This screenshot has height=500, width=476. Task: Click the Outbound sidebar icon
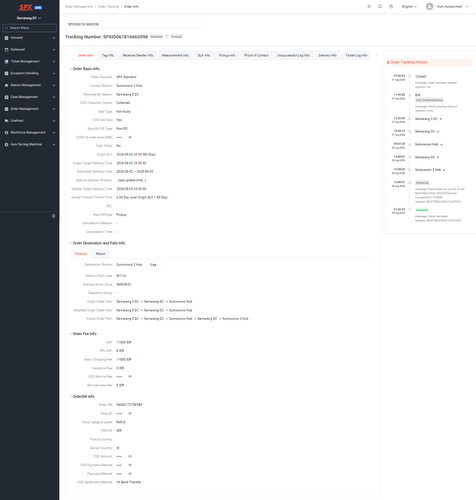(x=6, y=50)
